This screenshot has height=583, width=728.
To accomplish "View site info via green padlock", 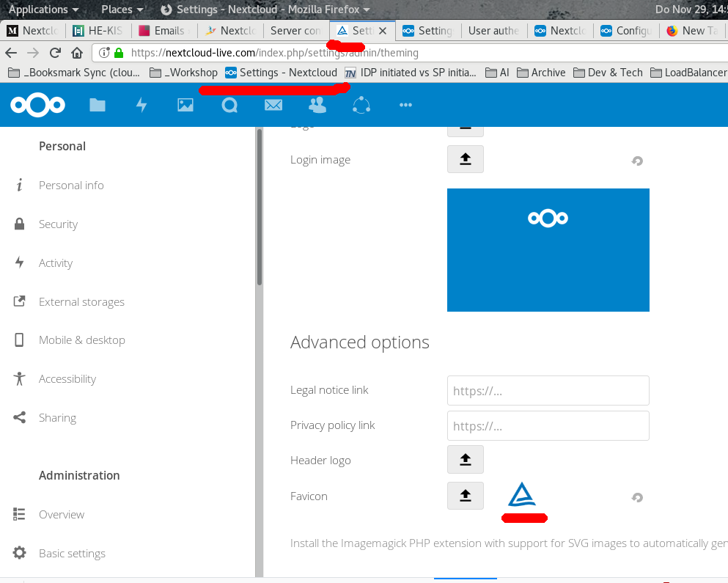I will (x=119, y=53).
